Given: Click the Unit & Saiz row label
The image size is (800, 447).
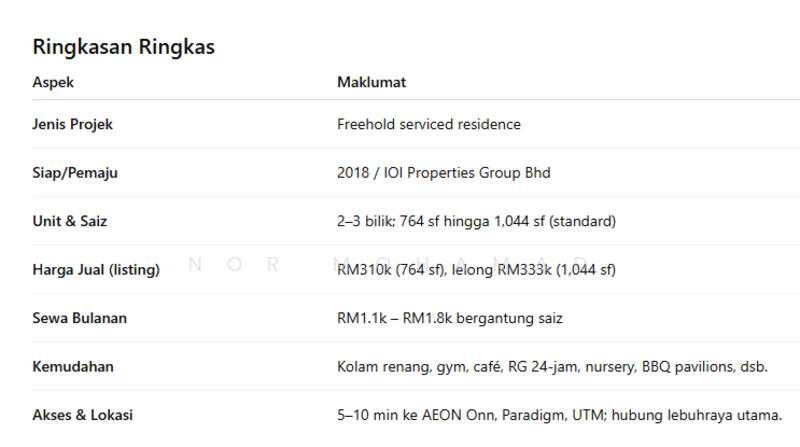Looking at the screenshot, I should coord(73,221).
